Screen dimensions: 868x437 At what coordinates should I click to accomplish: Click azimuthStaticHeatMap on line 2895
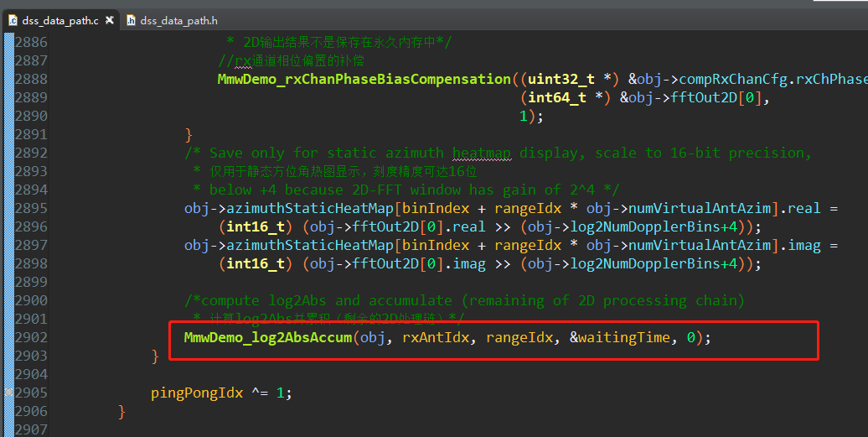pyautogui.click(x=310, y=208)
